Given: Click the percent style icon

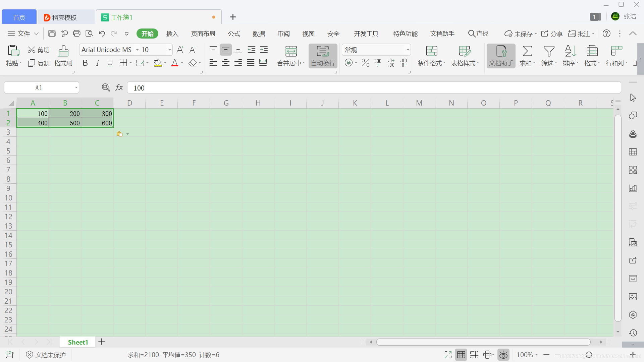Looking at the screenshot, I should click(x=365, y=63).
